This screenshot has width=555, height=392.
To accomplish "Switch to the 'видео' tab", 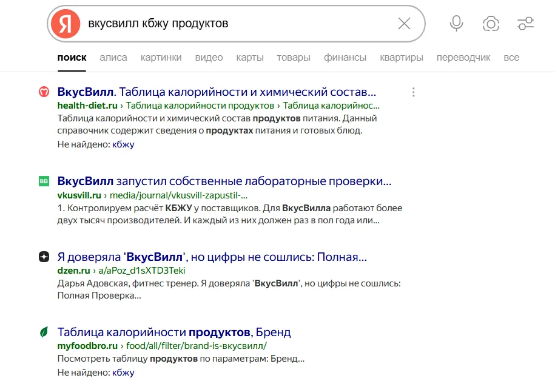I will (x=209, y=57).
